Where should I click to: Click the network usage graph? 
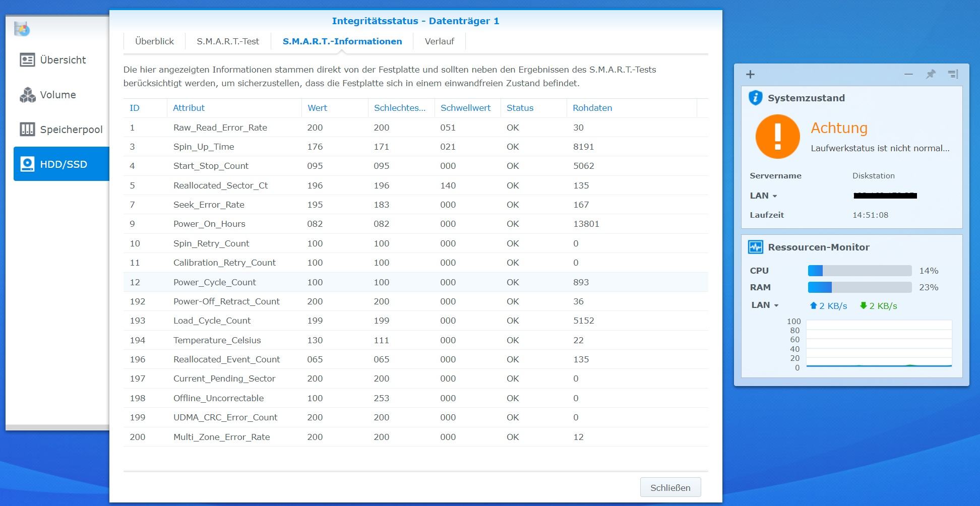click(x=879, y=344)
